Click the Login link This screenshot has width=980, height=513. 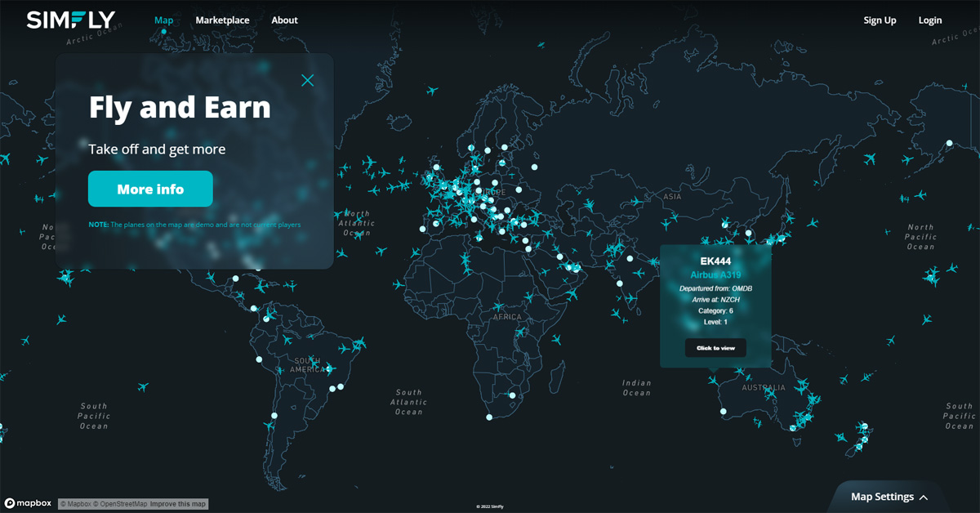(x=929, y=20)
